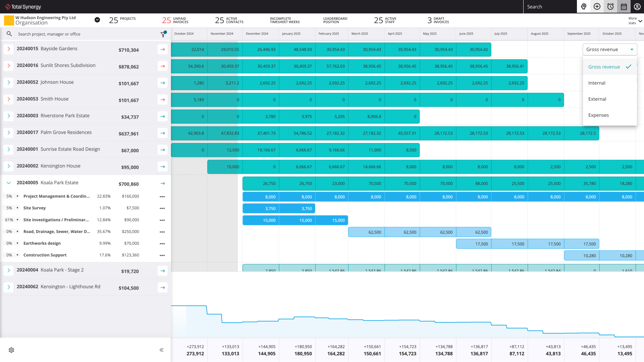Open the reminders alarm clock icon

tap(610, 7)
